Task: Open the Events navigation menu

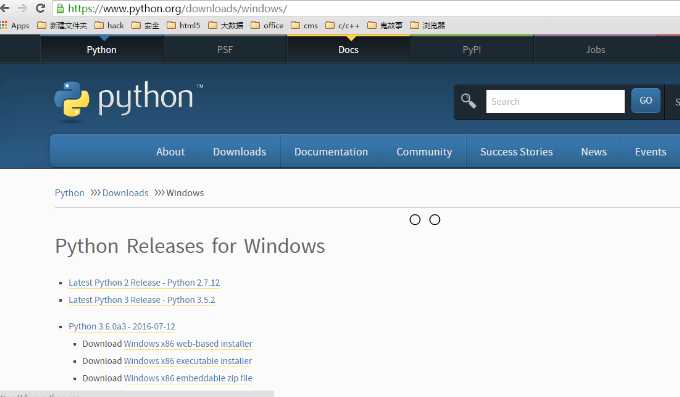Action: click(651, 152)
